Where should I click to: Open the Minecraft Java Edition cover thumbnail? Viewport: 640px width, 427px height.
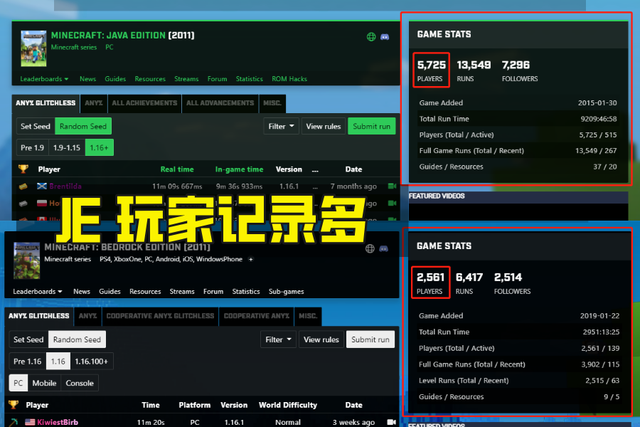pos(33,48)
